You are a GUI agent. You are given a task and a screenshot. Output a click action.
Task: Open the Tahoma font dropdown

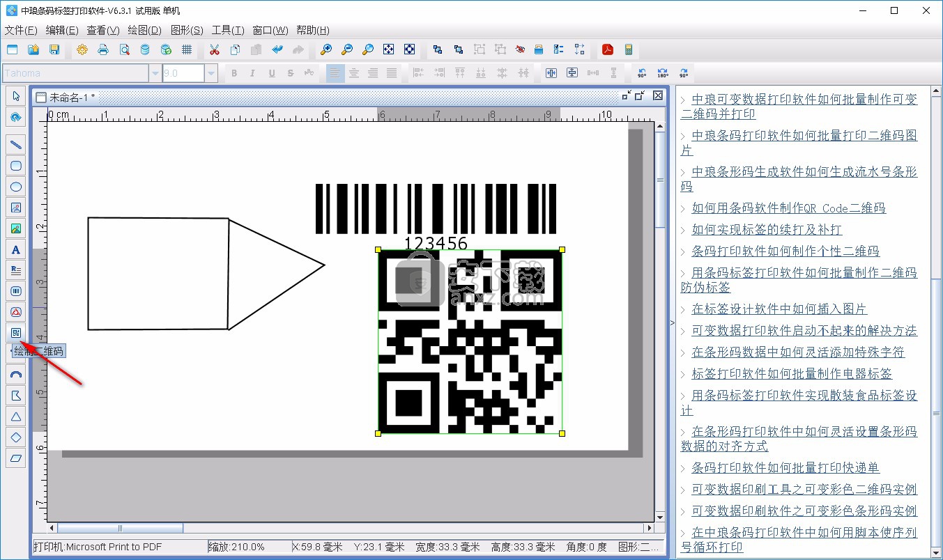click(x=155, y=73)
